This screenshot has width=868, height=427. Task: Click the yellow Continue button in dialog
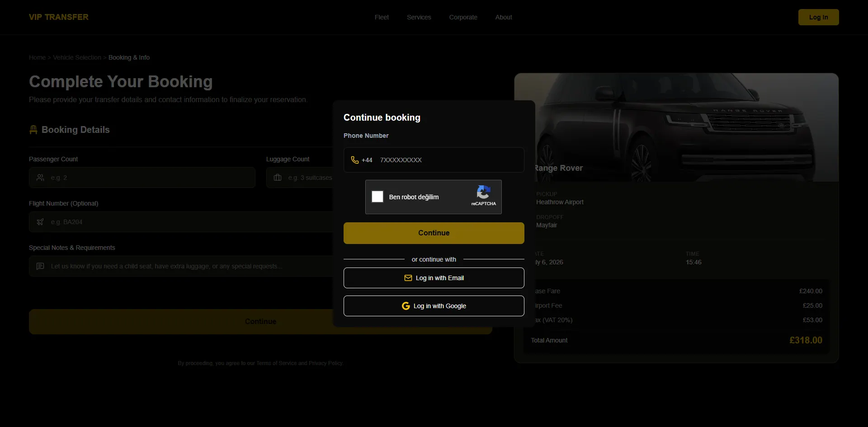click(434, 233)
